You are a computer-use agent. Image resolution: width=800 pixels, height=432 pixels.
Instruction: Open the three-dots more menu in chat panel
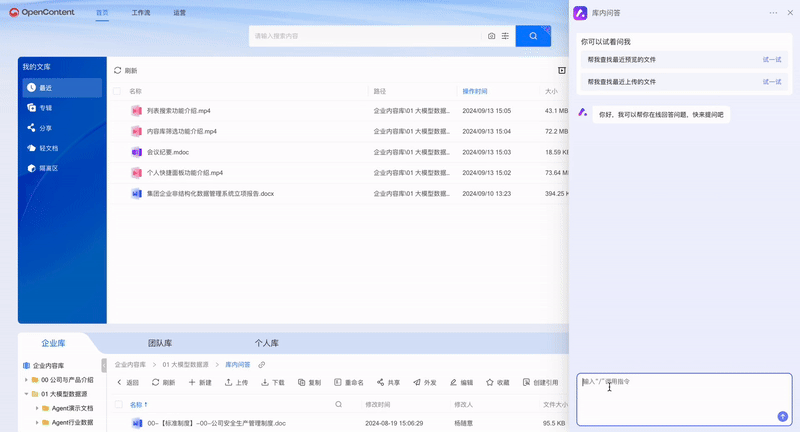773,13
